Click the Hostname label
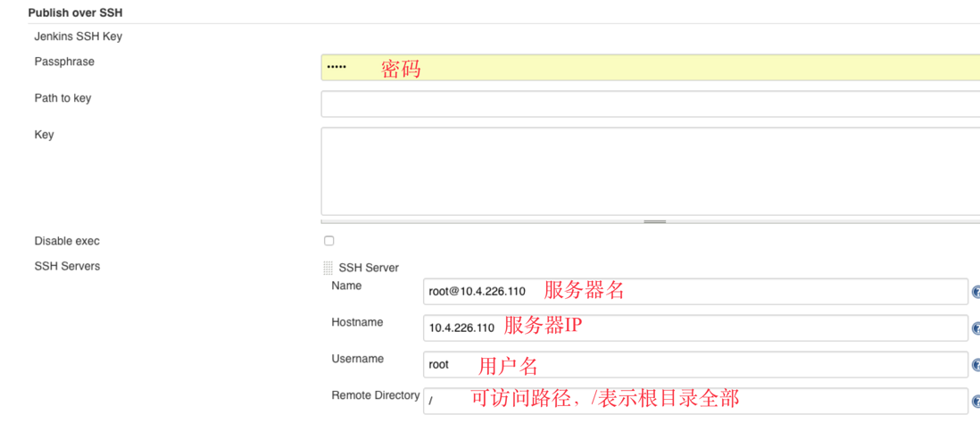This screenshot has width=980, height=423. point(357,322)
